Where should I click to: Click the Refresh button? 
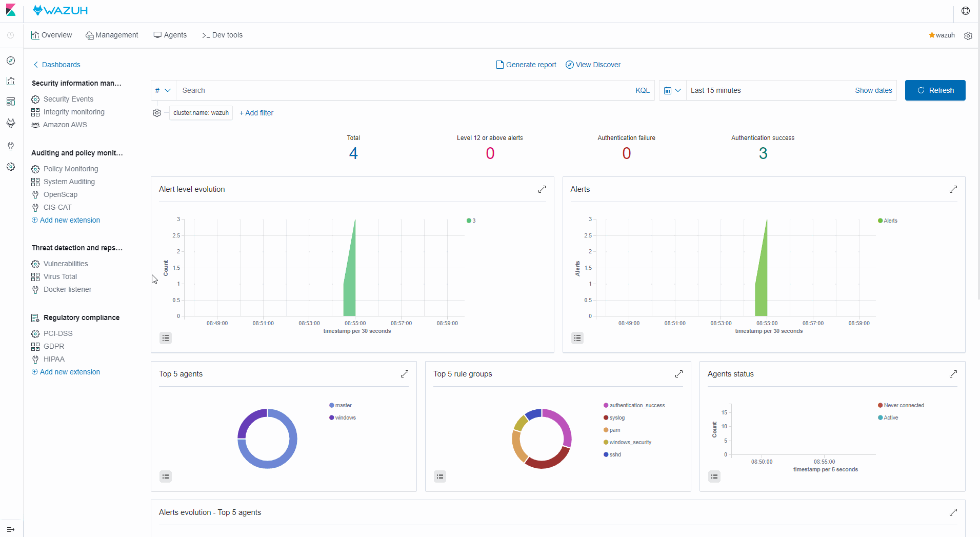click(x=935, y=90)
